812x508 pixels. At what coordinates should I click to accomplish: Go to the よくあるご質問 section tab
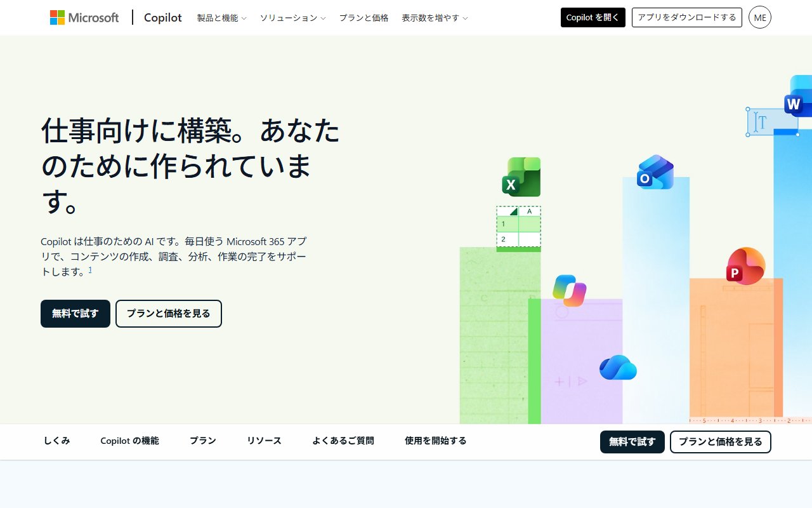point(343,441)
